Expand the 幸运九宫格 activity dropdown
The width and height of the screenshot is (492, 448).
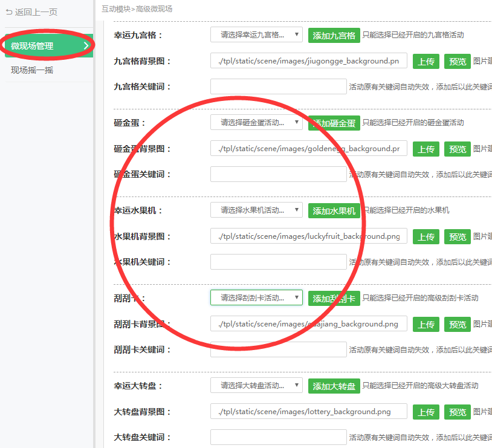pos(256,35)
